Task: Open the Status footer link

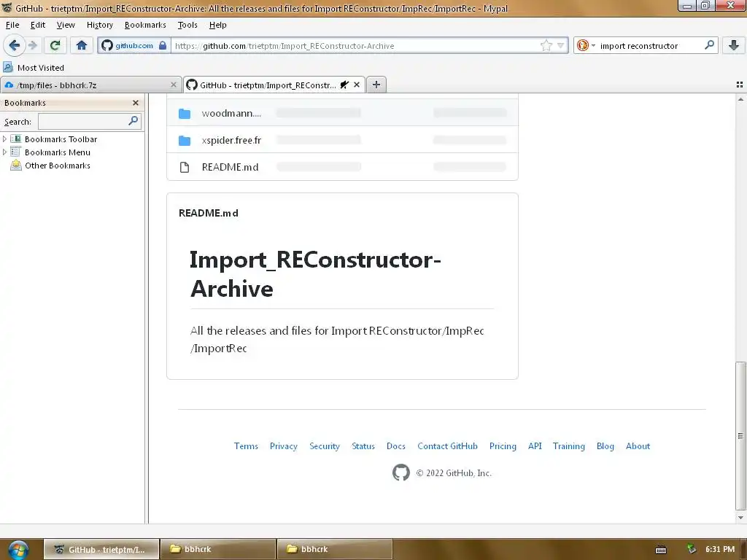Action: 363,446
